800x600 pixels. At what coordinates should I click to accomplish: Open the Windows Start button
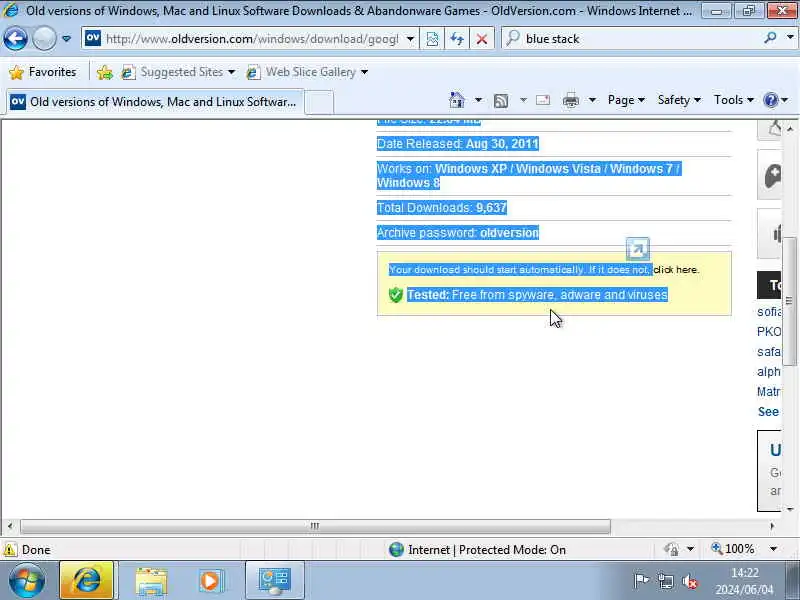[27, 581]
